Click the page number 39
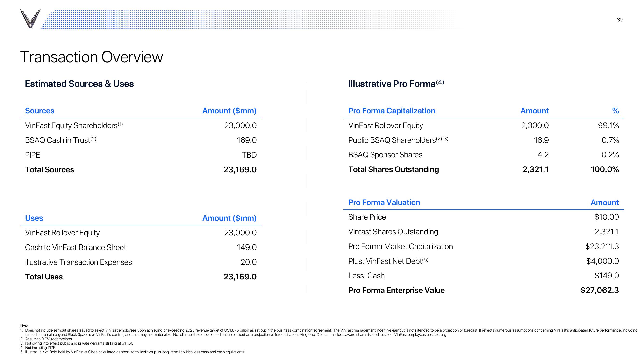The width and height of the screenshot is (644, 362). point(620,20)
